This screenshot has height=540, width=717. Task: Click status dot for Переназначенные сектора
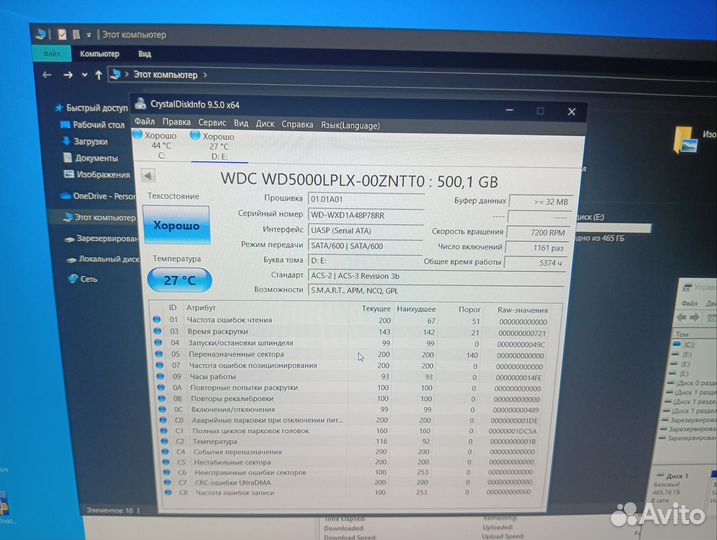pyautogui.click(x=159, y=353)
